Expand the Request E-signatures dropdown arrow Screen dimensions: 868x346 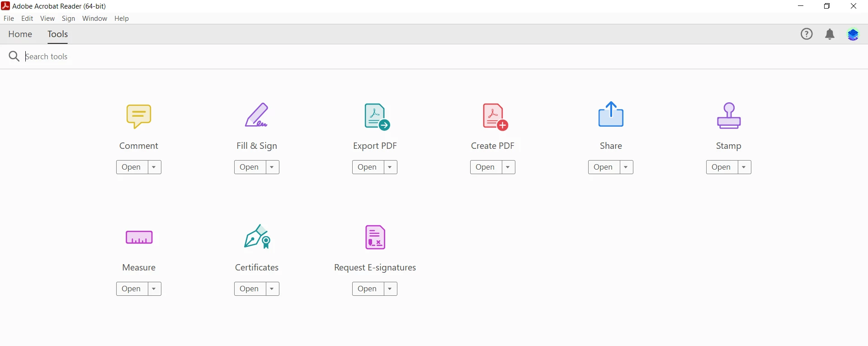tap(390, 289)
